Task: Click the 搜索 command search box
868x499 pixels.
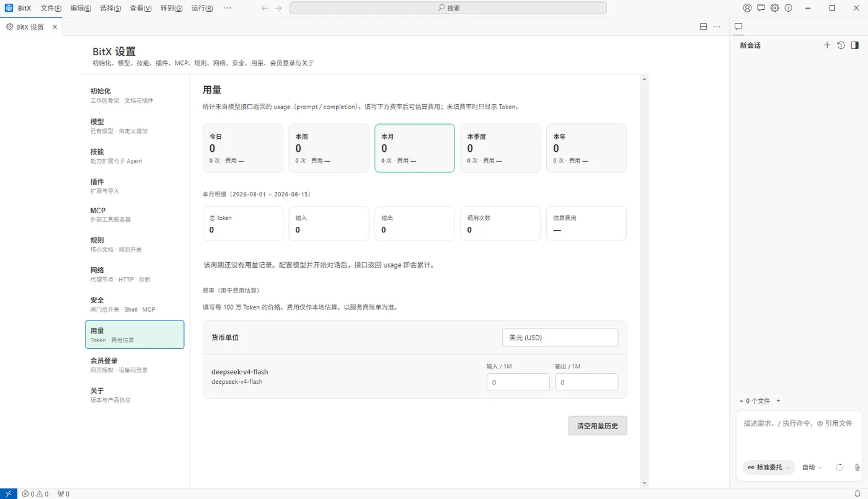Action: pyautogui.click(x=448, y=8)
